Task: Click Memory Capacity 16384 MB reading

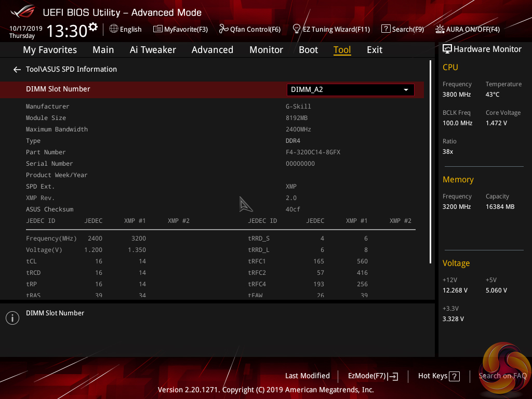Action: (x=500, y=207)
